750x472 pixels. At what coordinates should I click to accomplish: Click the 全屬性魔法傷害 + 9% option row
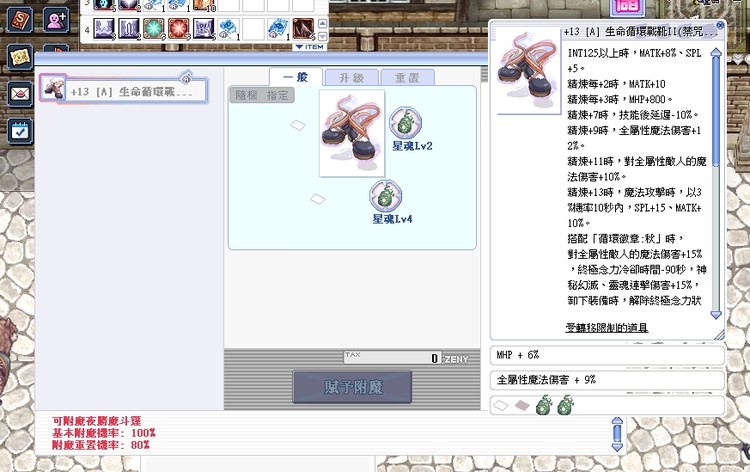coord(607,380)
